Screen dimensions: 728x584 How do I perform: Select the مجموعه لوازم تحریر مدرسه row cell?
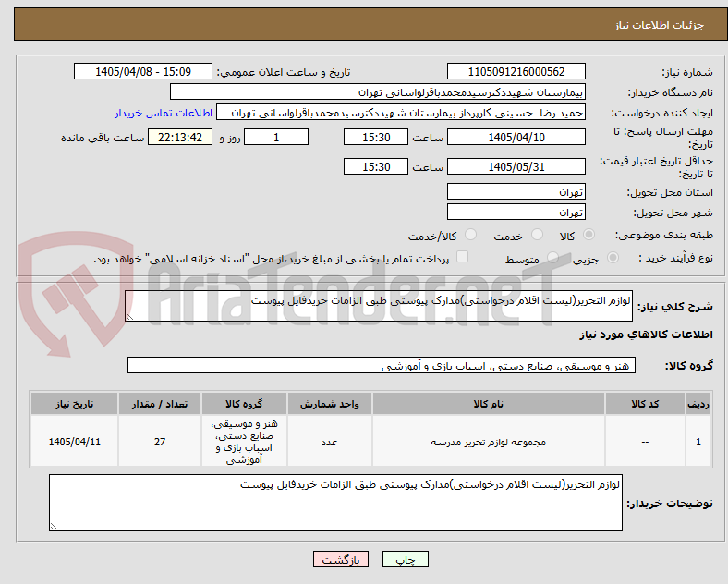click(x=489, y=442)
